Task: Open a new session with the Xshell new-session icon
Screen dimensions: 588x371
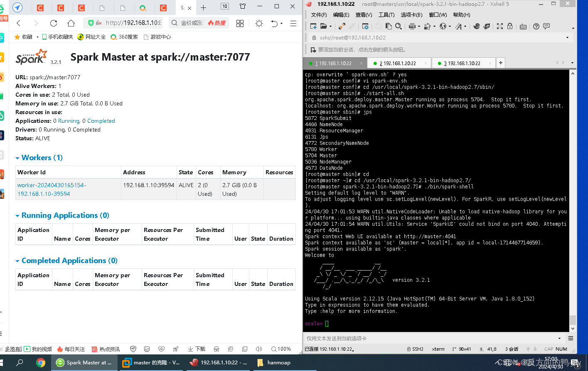Action: click(314, 26)
